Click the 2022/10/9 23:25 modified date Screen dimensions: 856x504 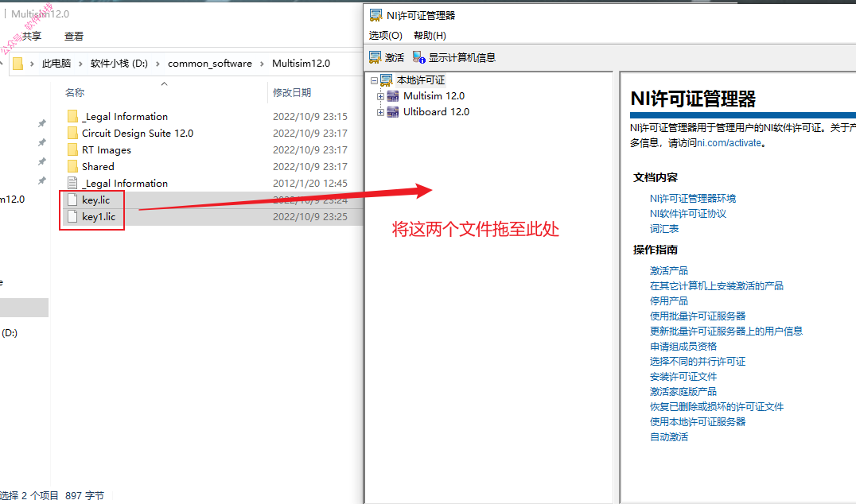[310, 216]
